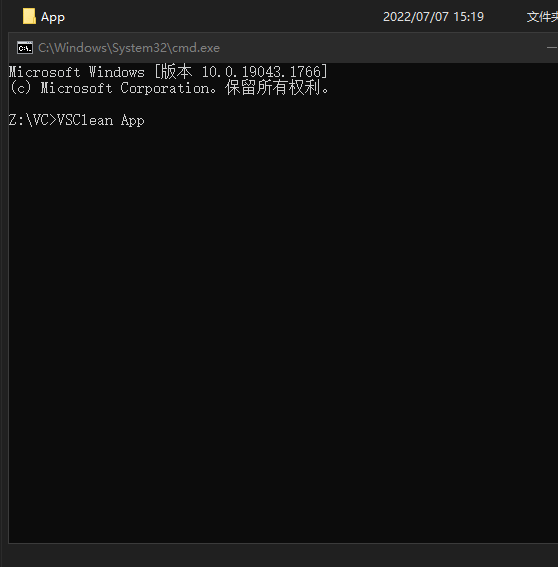558x567 pixels.
Task: Click the 2022/07/07 15:19 modified date
Action: pyautogui.click(x=433, y=17)
